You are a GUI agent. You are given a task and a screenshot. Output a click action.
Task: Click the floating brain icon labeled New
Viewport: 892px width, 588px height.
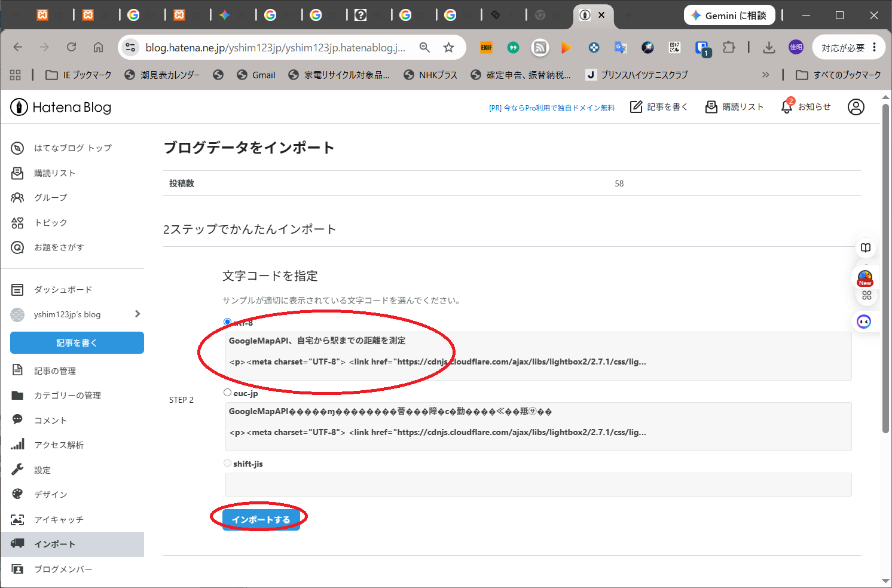pos(865,278)
